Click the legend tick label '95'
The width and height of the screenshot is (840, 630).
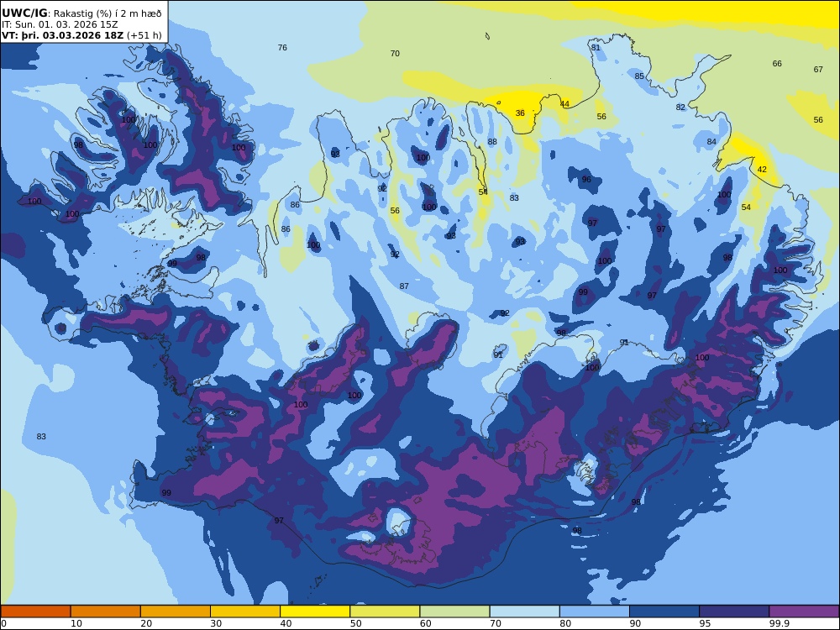[x=705, y=623]
